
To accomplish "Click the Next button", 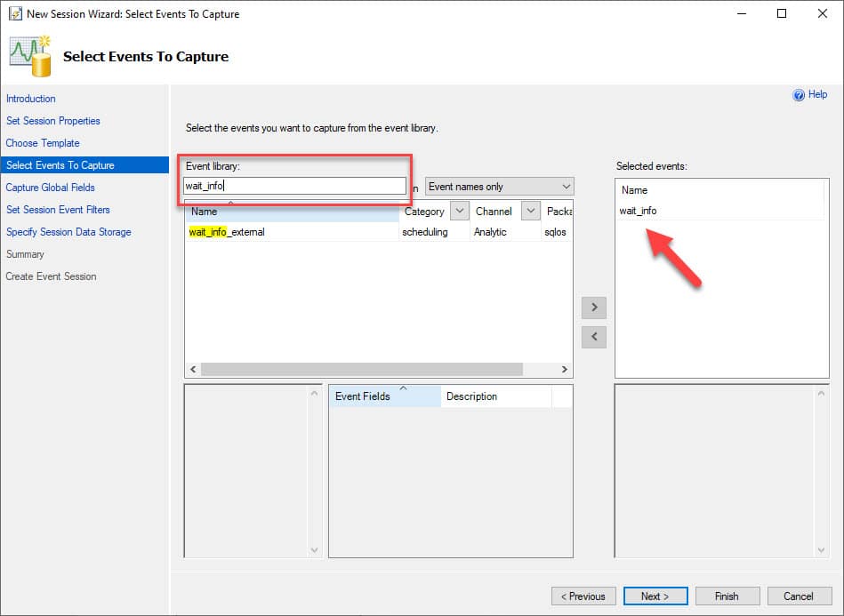I will [655, 596].
